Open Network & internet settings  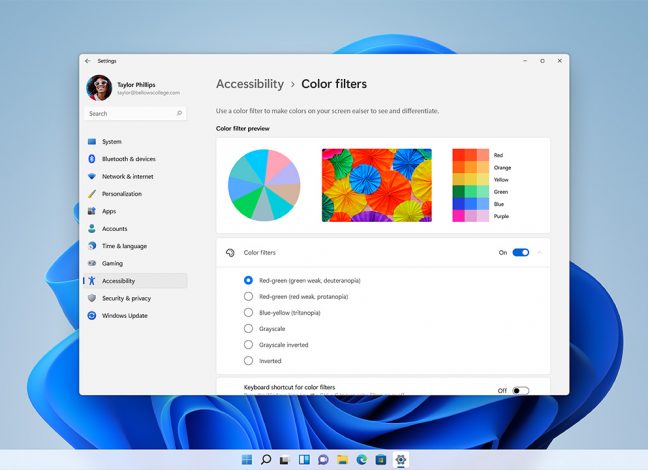pos(136,177)
